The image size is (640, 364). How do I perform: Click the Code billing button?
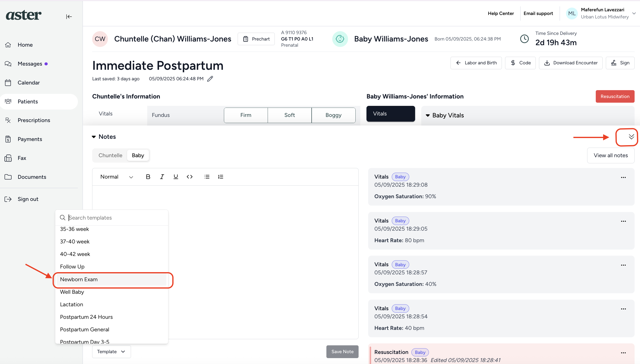coord(520,63)
